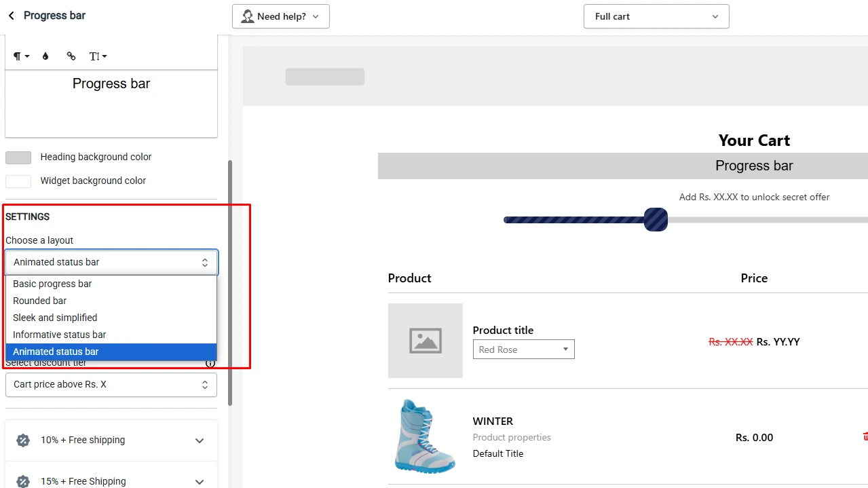Select the highlighted Animated status bar option
This screenshot has width=868, height=488.
click(x=111, y=352)
